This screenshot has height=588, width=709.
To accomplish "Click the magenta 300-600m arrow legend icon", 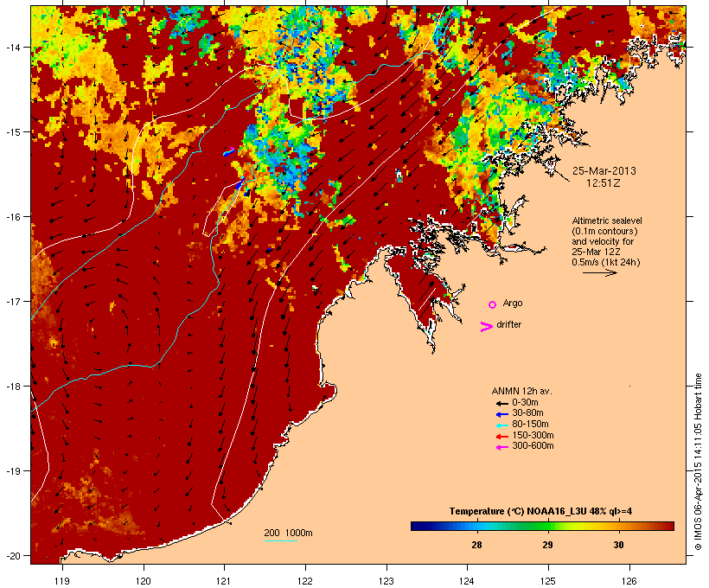I will click(x=501, y=447).
